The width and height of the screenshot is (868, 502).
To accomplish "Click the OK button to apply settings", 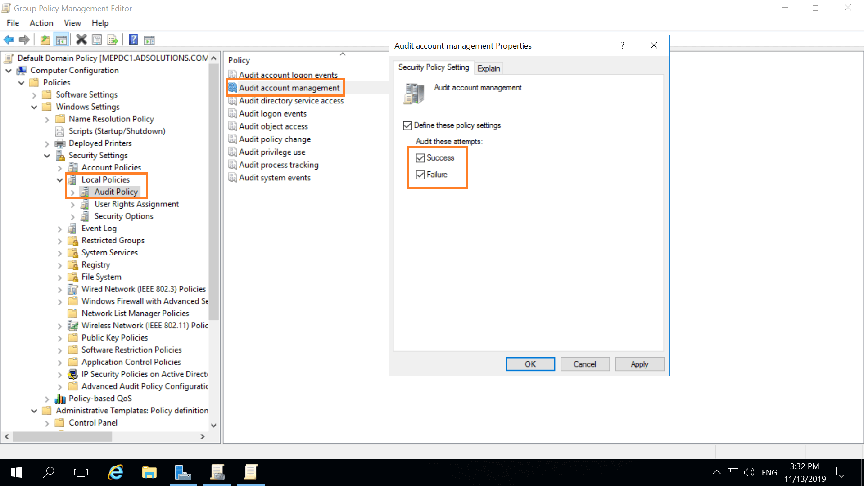I will point(529,364).
